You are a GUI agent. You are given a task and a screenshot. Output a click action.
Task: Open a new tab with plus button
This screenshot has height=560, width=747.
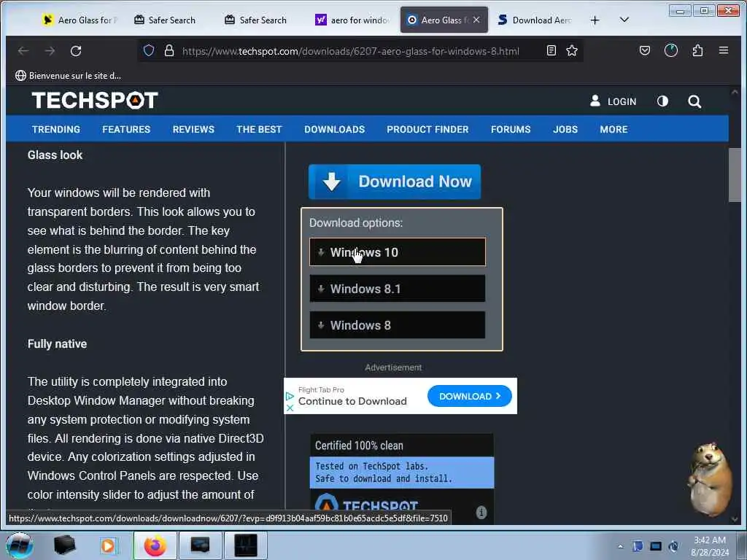595,20
